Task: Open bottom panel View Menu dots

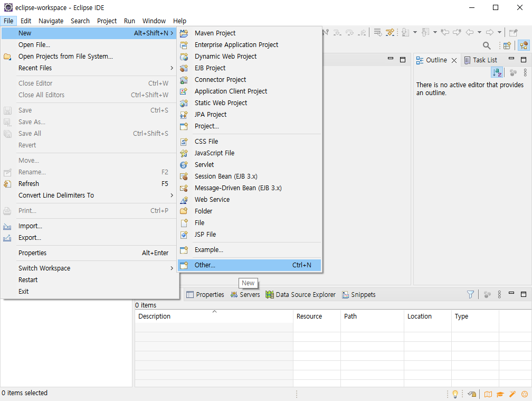Action: [x=499, y=295]
